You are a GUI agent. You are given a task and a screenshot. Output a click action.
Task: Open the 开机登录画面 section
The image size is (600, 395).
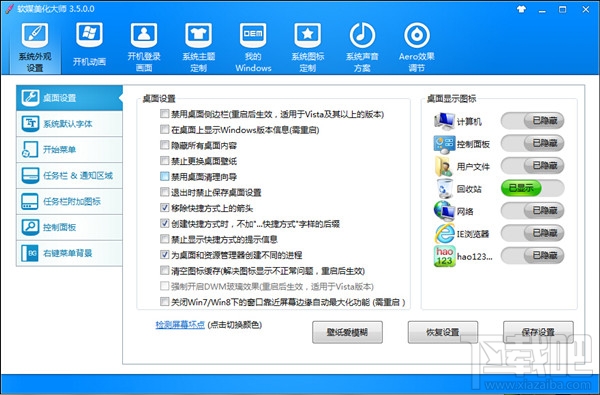click(144, 47)
